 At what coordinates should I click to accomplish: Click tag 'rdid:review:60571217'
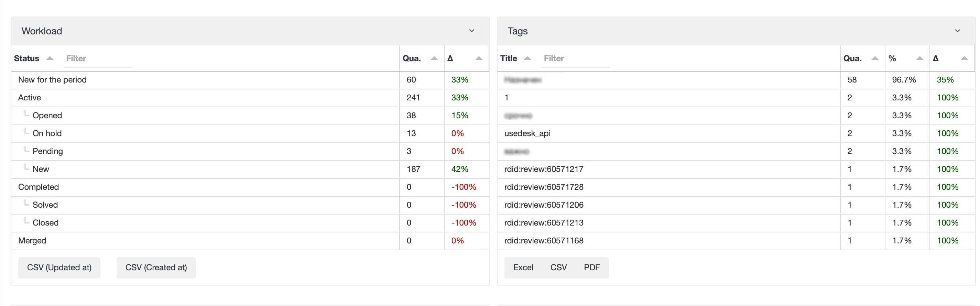pos(544,170)
